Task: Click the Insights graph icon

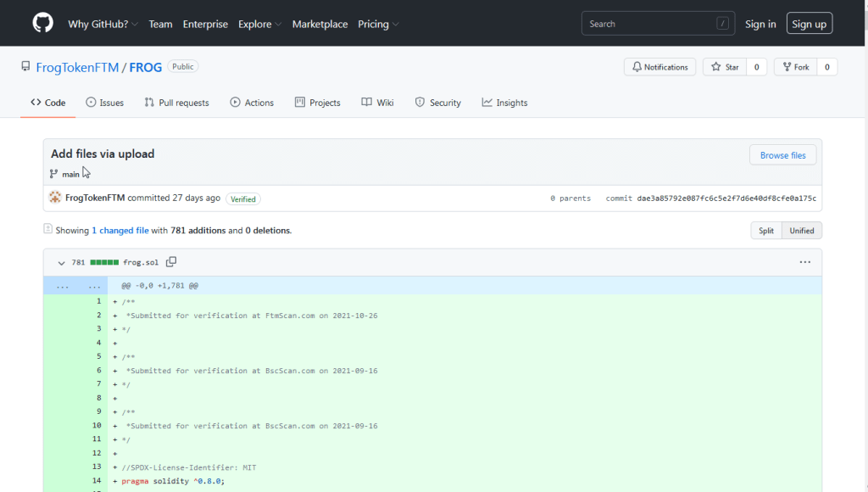Action: 487,102
